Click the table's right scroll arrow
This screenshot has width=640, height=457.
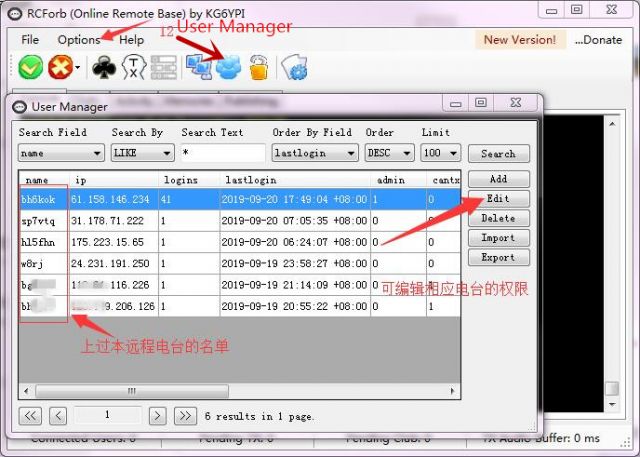coord(452,391)
